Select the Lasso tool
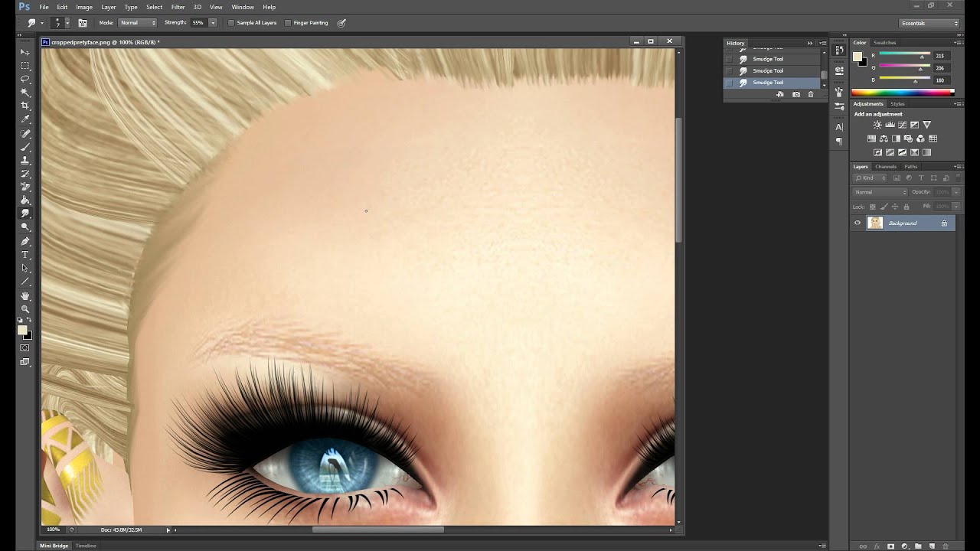 (x=25, y=79)
